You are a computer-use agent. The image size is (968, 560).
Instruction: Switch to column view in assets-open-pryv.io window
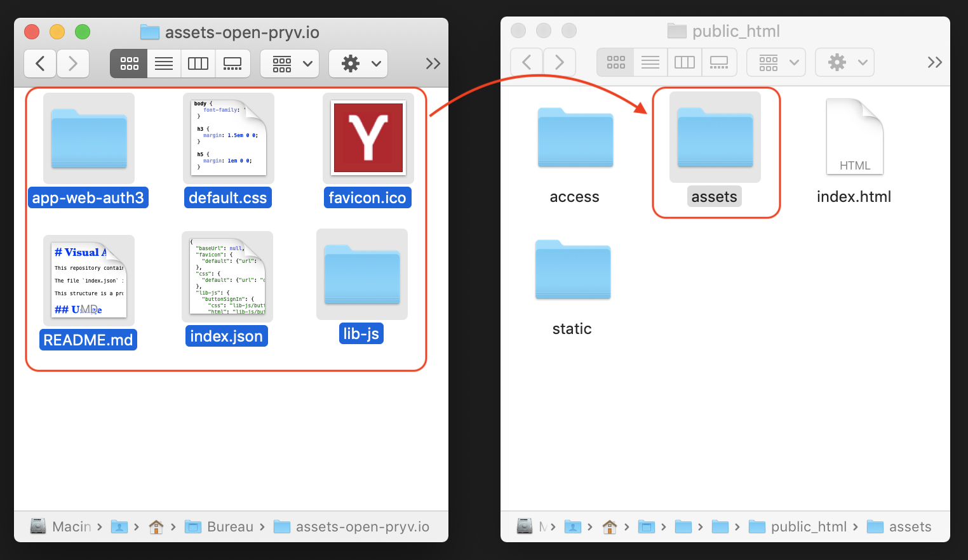pyautogui.click(x=198, y=63)
